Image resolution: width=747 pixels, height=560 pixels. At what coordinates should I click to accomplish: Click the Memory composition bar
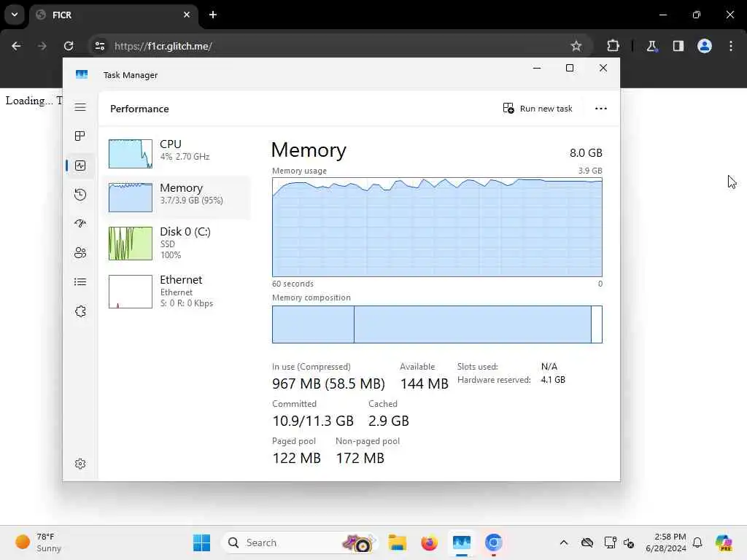click(x=437, y=324)
